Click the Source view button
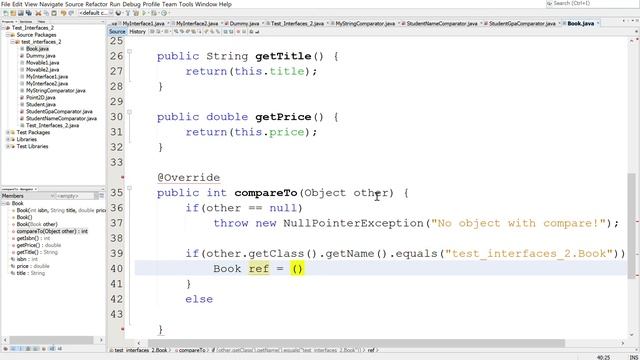 click(117, 31)
